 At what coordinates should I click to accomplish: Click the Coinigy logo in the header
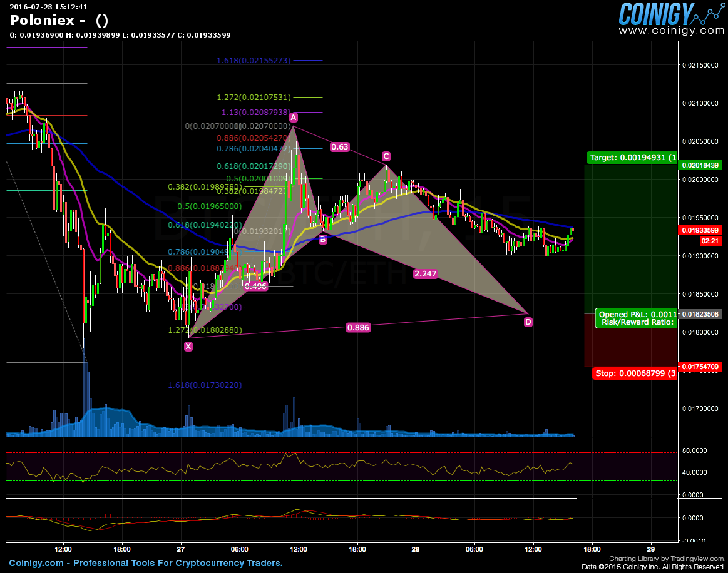(657, 13)
